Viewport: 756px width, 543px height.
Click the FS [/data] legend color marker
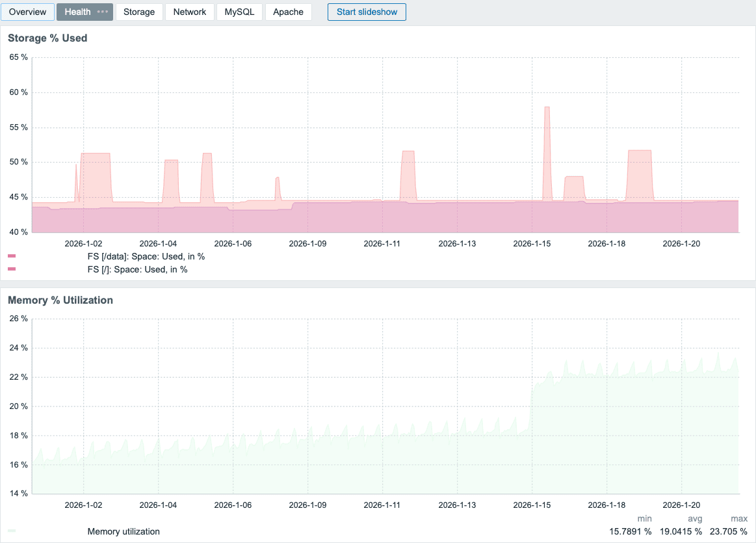coord(12,257)
